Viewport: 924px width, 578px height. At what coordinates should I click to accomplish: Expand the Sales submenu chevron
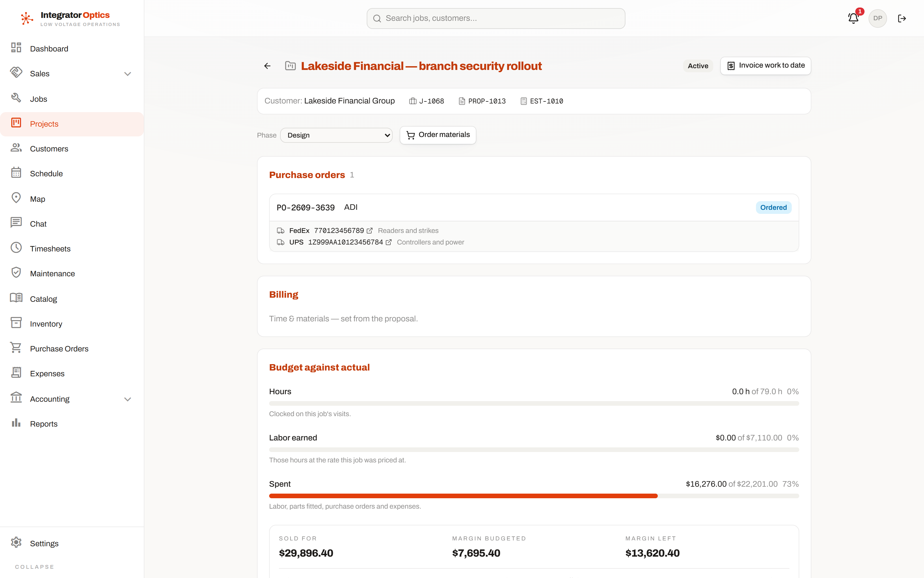(x=128, y=74)
